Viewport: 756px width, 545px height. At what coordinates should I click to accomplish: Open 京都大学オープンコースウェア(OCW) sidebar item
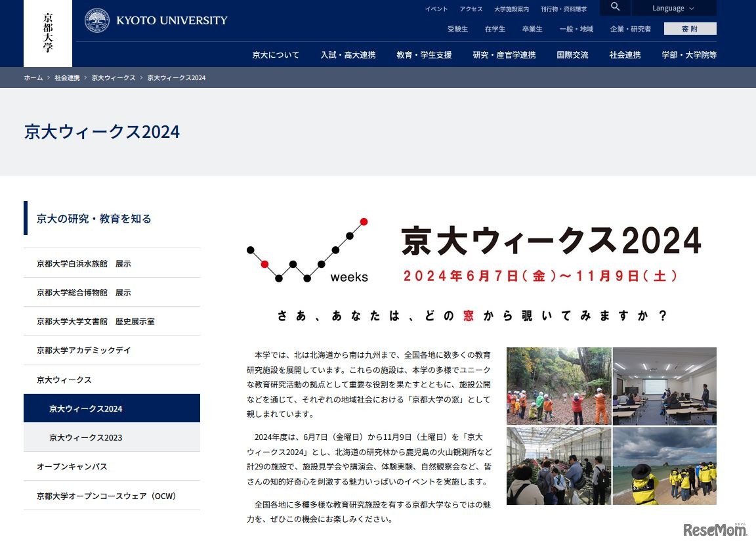(x=112, y=496)
